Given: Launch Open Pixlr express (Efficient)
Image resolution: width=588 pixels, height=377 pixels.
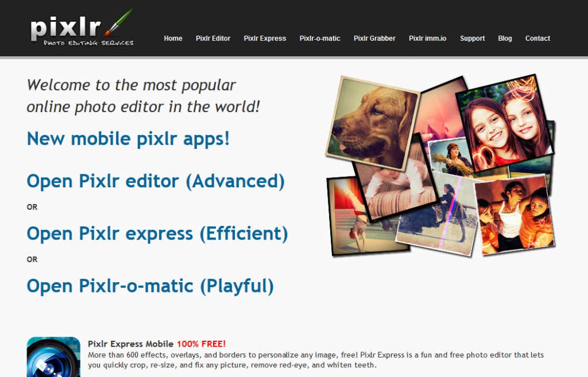Looking at the screenshot, I should point(157,233).
